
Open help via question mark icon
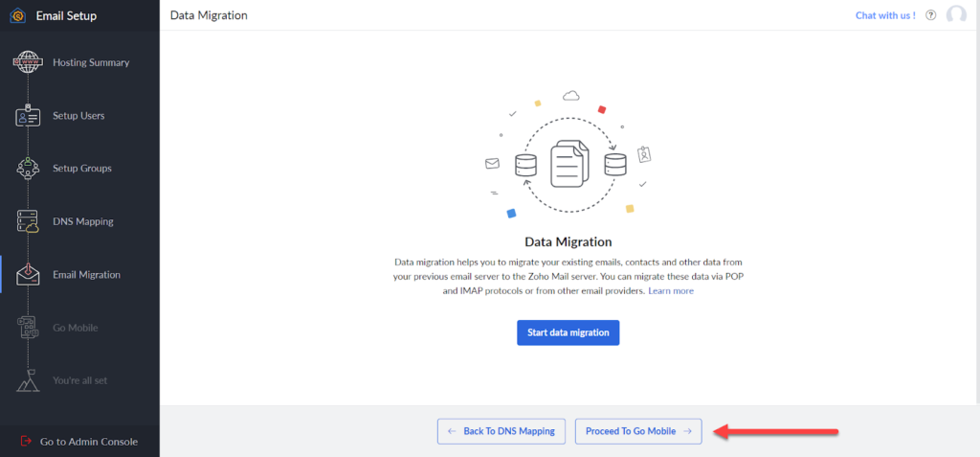click(930, 15)
